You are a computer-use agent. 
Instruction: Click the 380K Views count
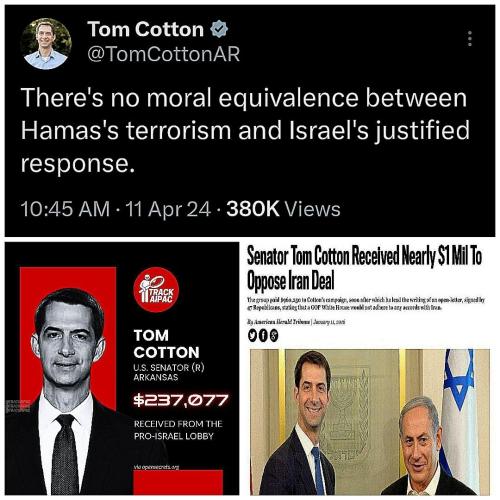coord(283,209)
